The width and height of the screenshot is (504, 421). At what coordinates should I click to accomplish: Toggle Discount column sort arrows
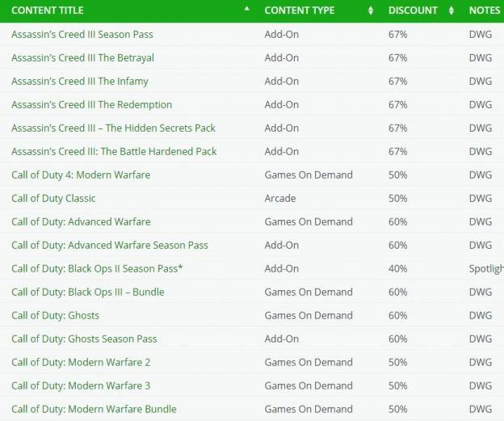tap(451, 11)
